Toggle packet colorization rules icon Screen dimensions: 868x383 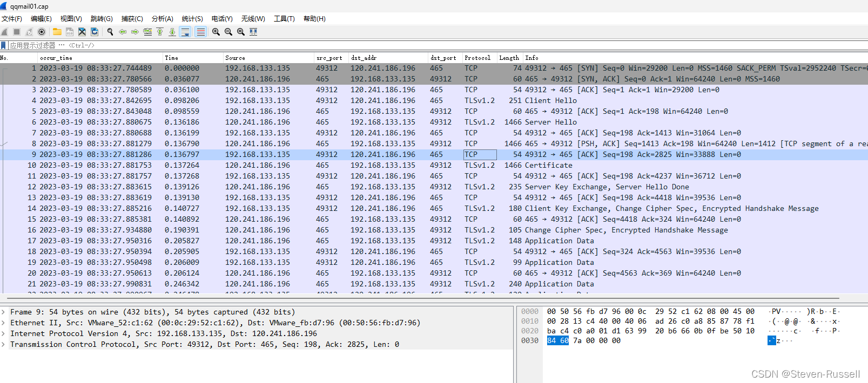pyautogui.click(x=200, y=32)
